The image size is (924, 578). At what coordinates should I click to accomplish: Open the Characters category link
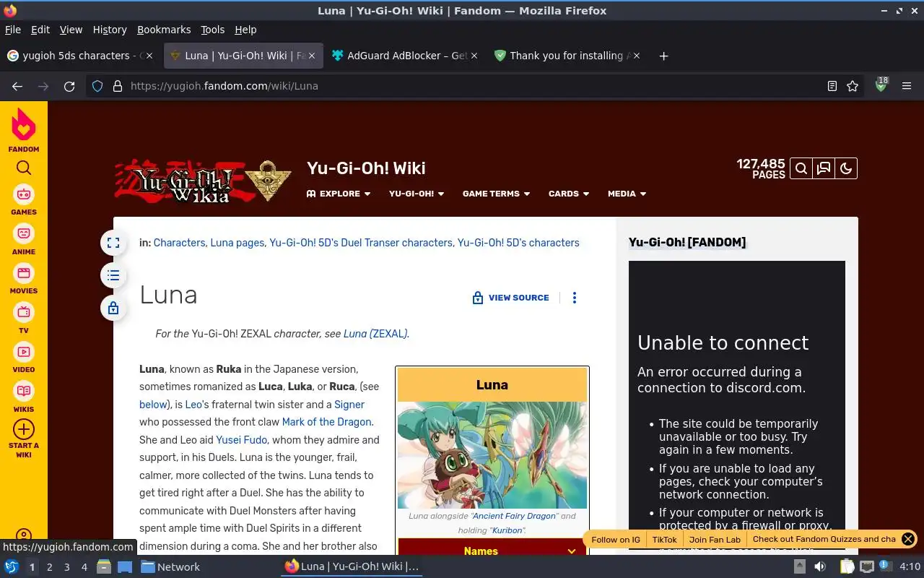pyautogui.click(x=179, y=243)
